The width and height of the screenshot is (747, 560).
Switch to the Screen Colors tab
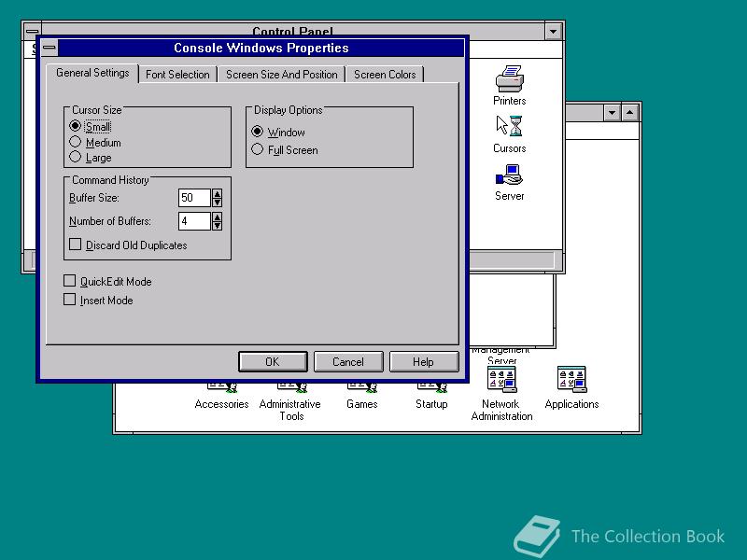(x=385, y=75)
